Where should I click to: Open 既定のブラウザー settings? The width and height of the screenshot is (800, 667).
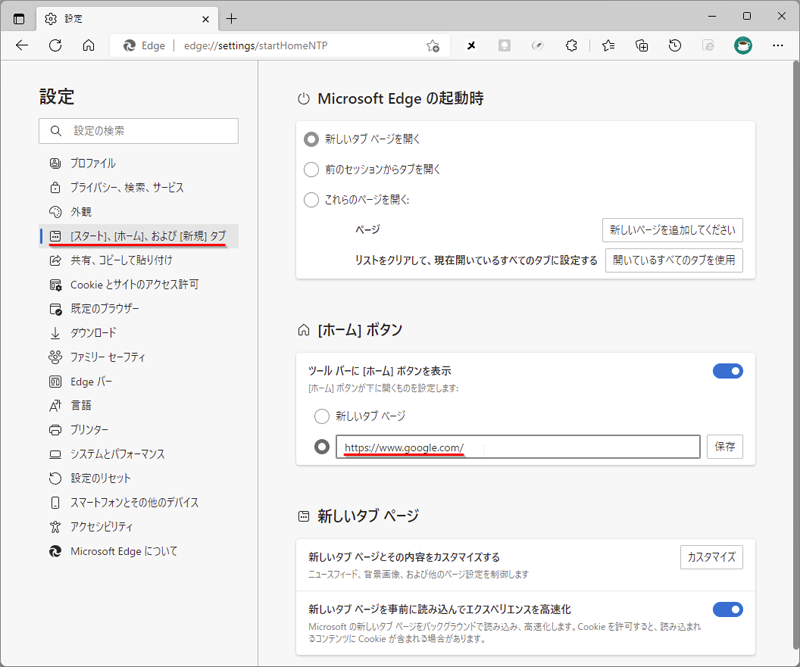(138, 309)
